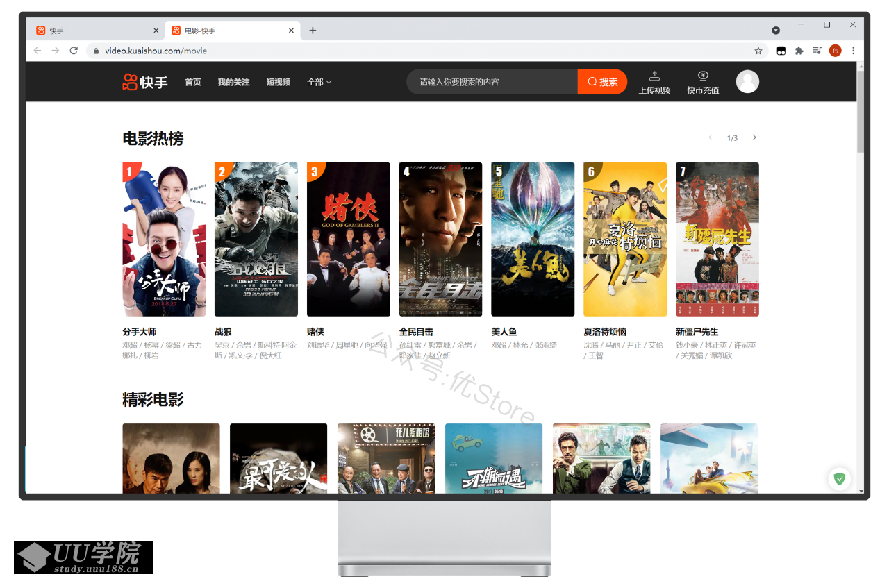Click 夏洛特烦恼 cast line 沈腾 / 马丽

click(624, 350)
